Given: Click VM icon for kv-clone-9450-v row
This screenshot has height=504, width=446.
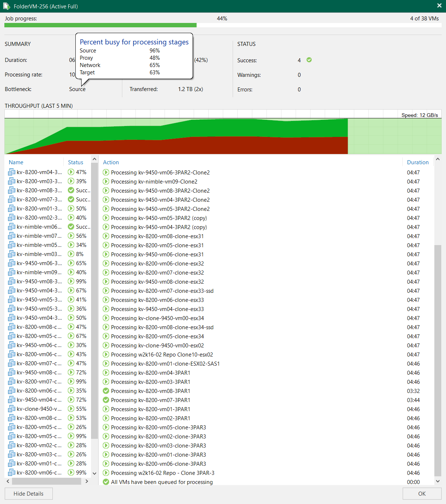Looking at the screenshot, I should [12, 409].
